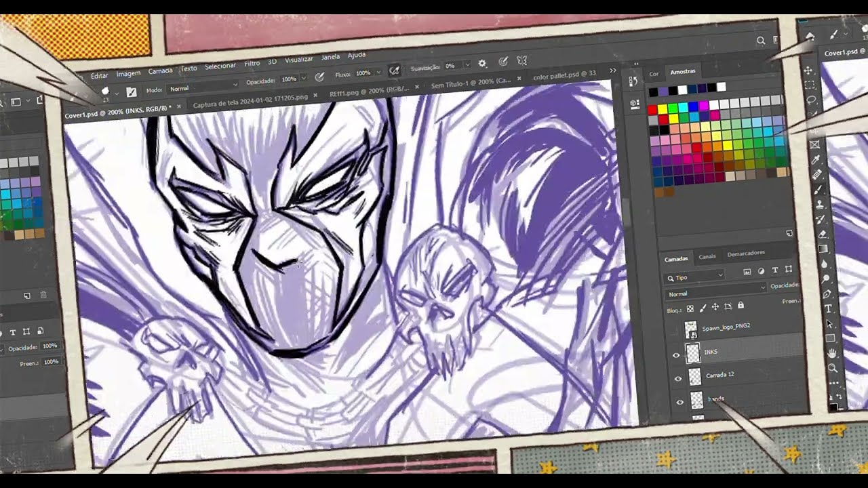This screenshot has width=868, height=488.
Task: Select the Rectangle shape tool
Action: (x=831, y=338)
